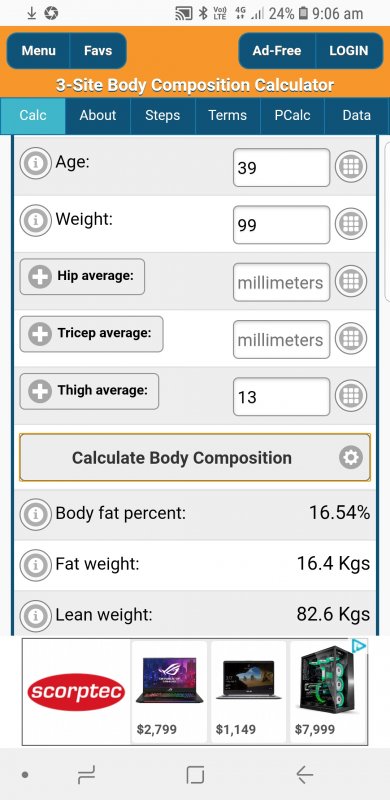Screen dimensions: 390x800
Task: Click the settings gear on Calculate button
Action: pyautogui.click(x=351, y=458)
